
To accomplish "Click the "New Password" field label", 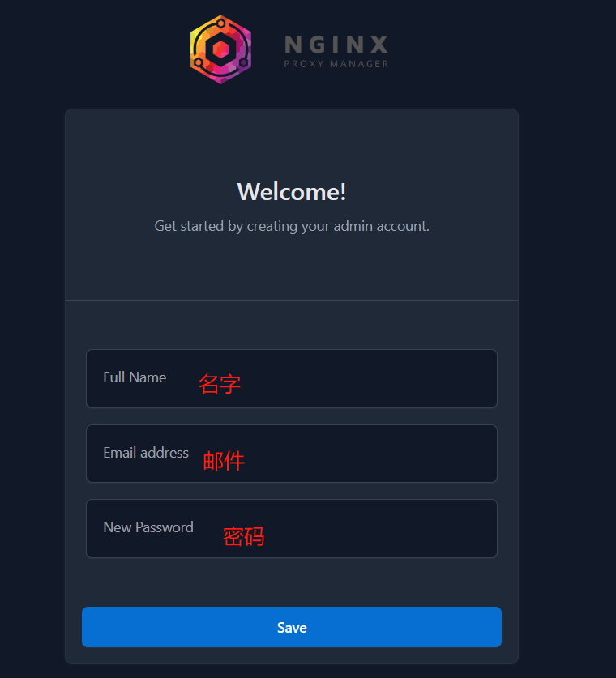I will [x=148, y=527].
